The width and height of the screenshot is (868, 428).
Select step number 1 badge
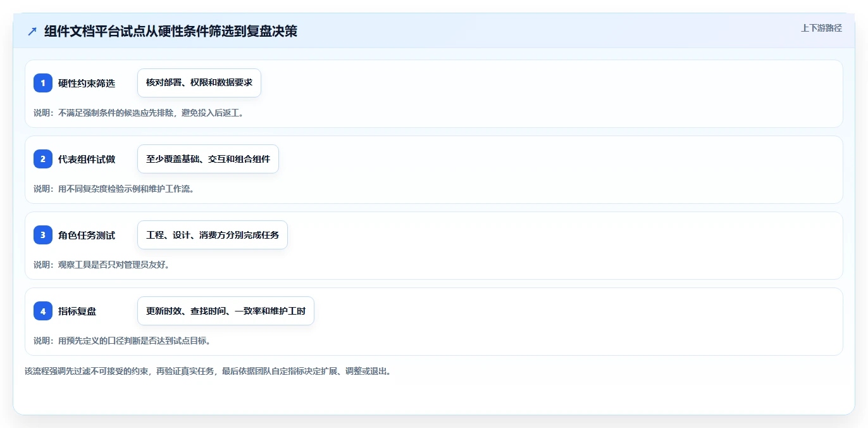[43, 83]
